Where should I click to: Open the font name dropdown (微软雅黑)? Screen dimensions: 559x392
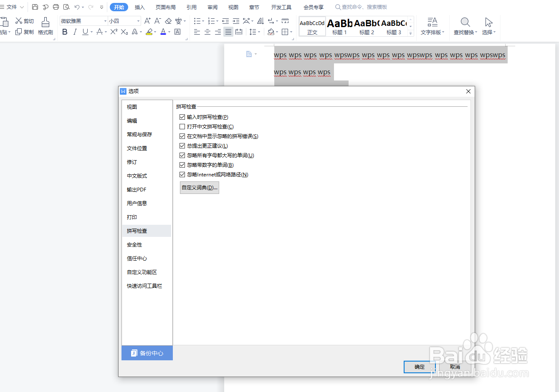pyautogui.click(x=105, y=21)
